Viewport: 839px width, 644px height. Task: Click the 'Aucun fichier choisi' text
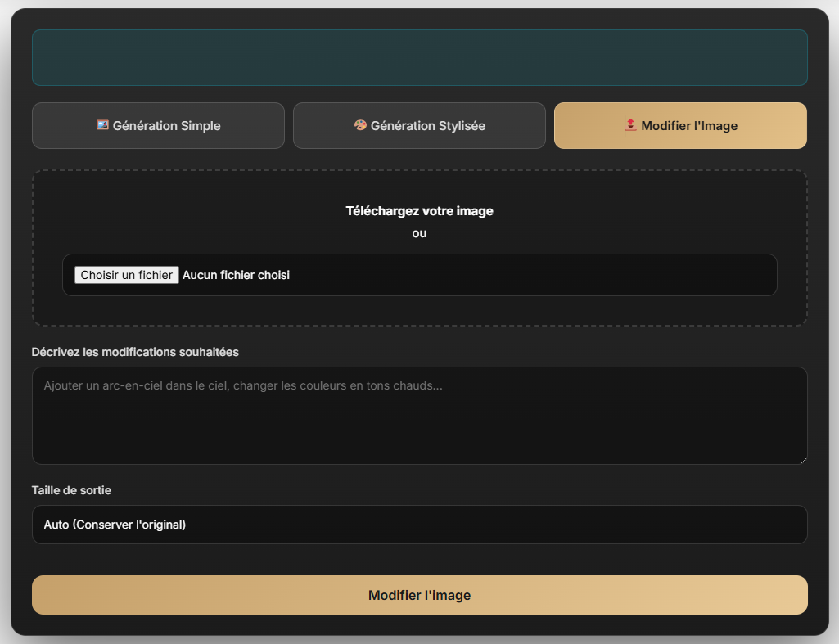coord(236,275)
